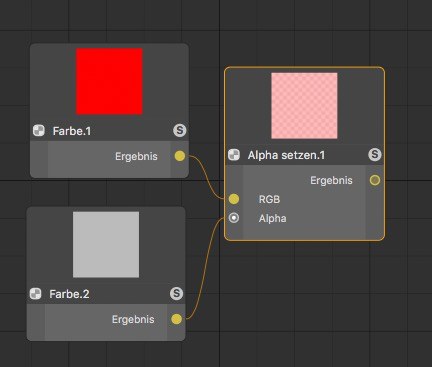Click the Ergebnis output port of Farbe.2
The height and width of the screenshot is (367, 432).
pyautogui.click(x=176, y=319)
